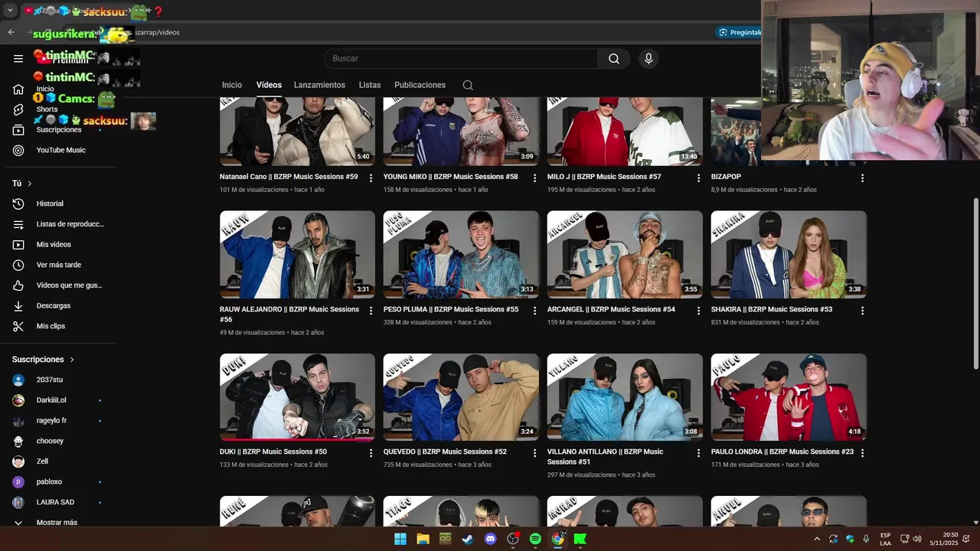980x551 pixels.
Task: Open the BIZAPOP video title
Action: click(726, 177)
